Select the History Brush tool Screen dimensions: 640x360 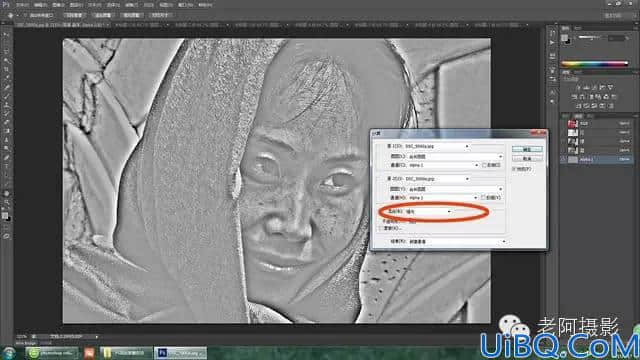[6, 114]
